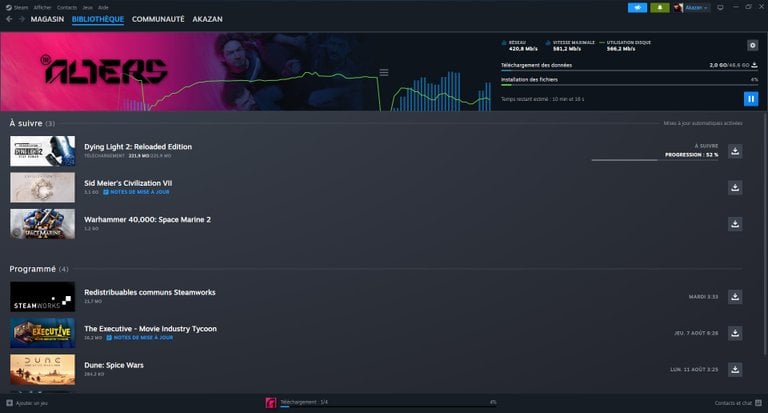This screenshot has height=413, width=768.
Task: Click the Vitesse maximale legend icon
Action: 548,43
